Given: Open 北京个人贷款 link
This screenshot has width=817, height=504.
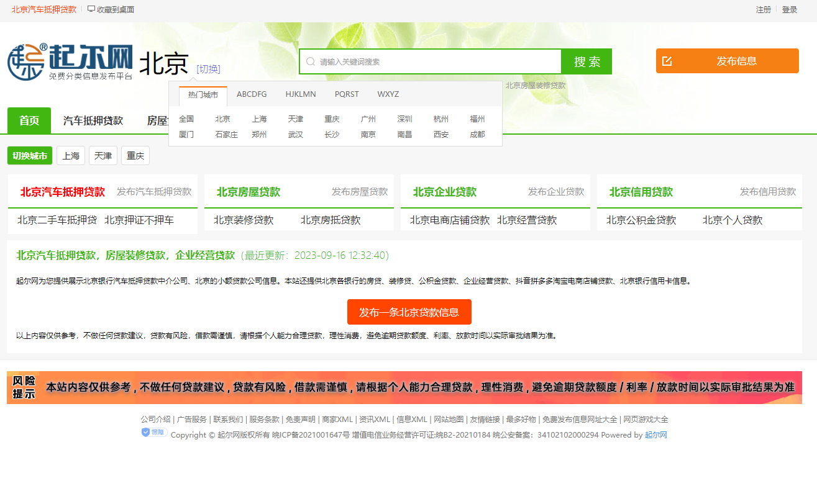Looking at the screenshot, I should click(733, 220).
